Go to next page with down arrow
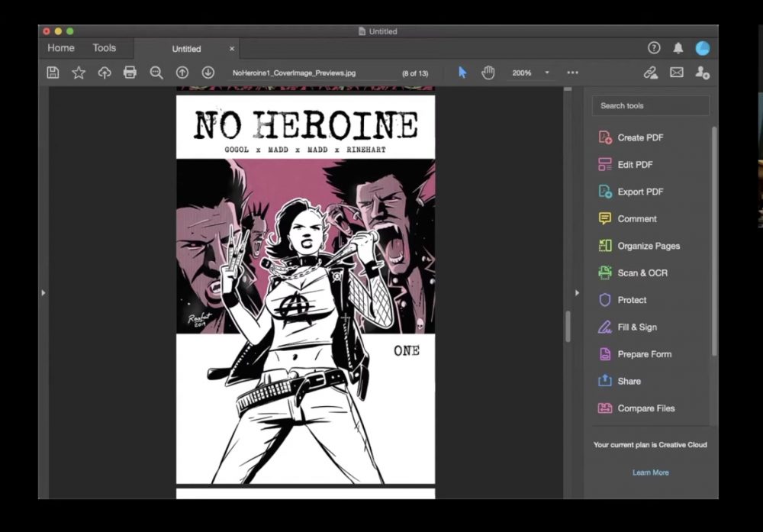Image resolution: width=763 pixels, height=532 pixels. click(208, 73)
